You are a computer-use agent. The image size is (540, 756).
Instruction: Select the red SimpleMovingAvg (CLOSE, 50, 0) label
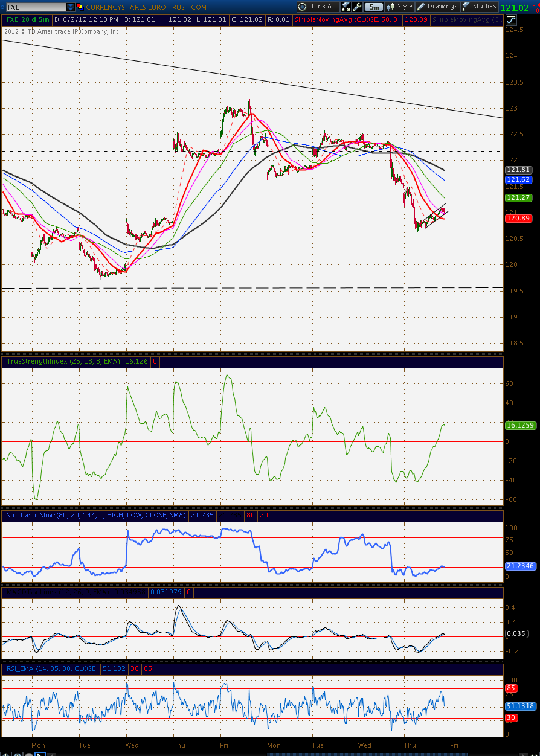pyautogui.click(x=347, y=20)
